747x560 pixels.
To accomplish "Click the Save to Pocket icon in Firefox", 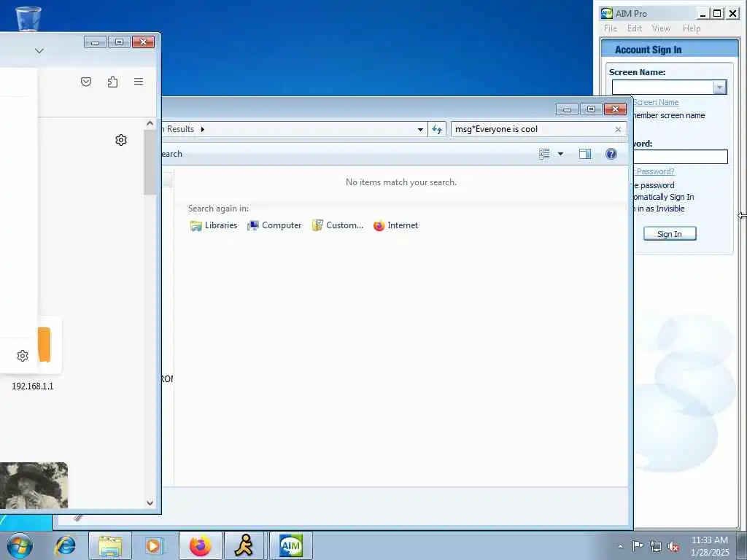I will click(86, 82).
